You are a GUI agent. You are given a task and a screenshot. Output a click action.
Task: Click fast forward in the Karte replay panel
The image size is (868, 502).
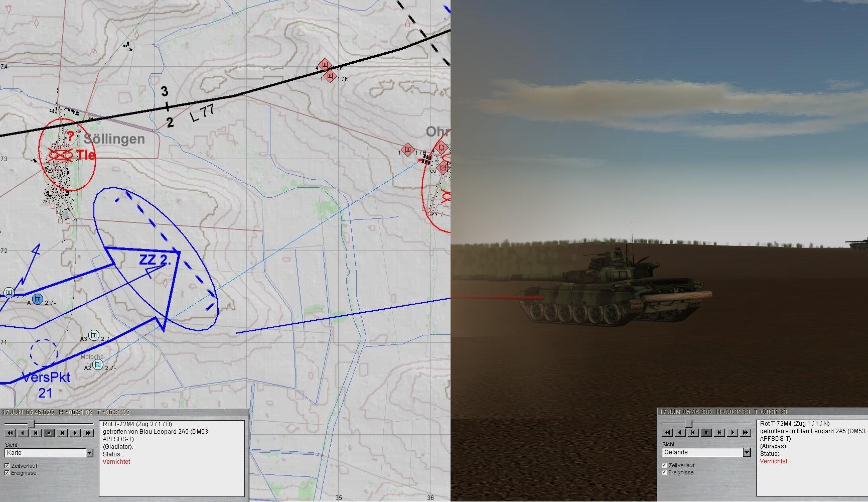point(88,433)
